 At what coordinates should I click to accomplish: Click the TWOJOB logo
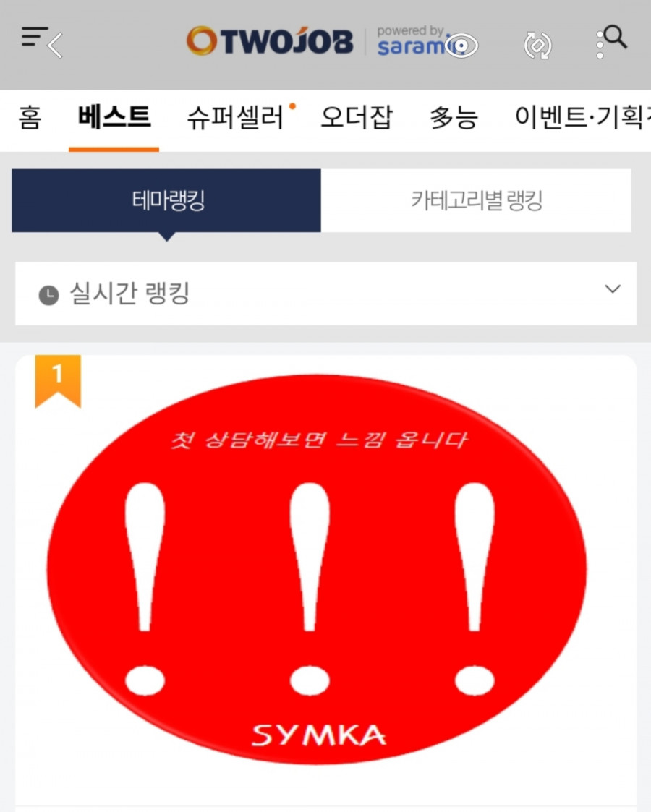pyautogui.click(x=270, y=40)
